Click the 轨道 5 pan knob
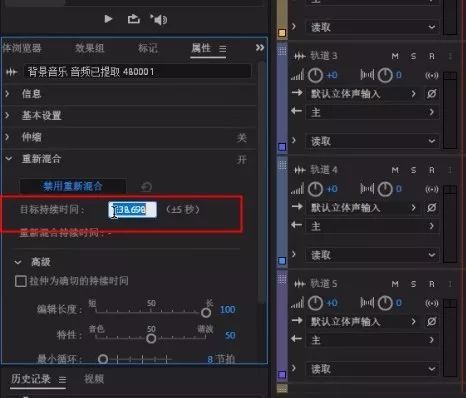 tap(385, 303)
